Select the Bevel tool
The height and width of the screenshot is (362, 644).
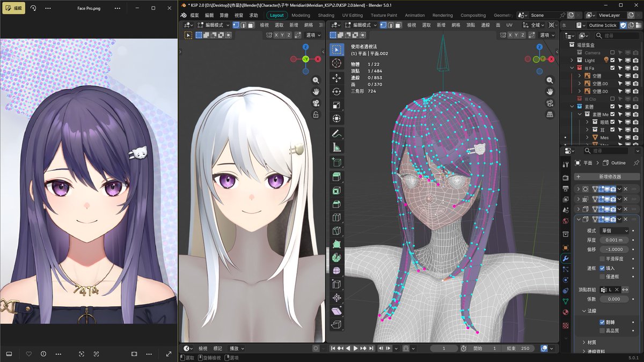pos(336,204)
